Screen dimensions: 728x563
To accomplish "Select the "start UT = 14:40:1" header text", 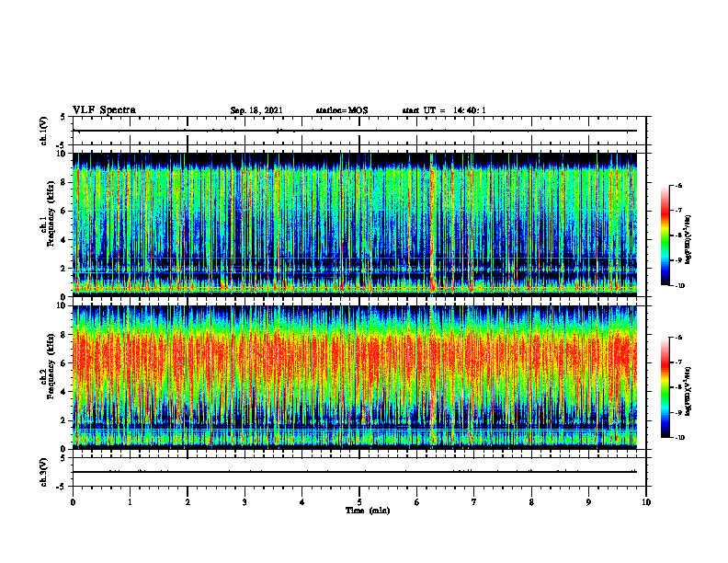I will coord(444,110).
